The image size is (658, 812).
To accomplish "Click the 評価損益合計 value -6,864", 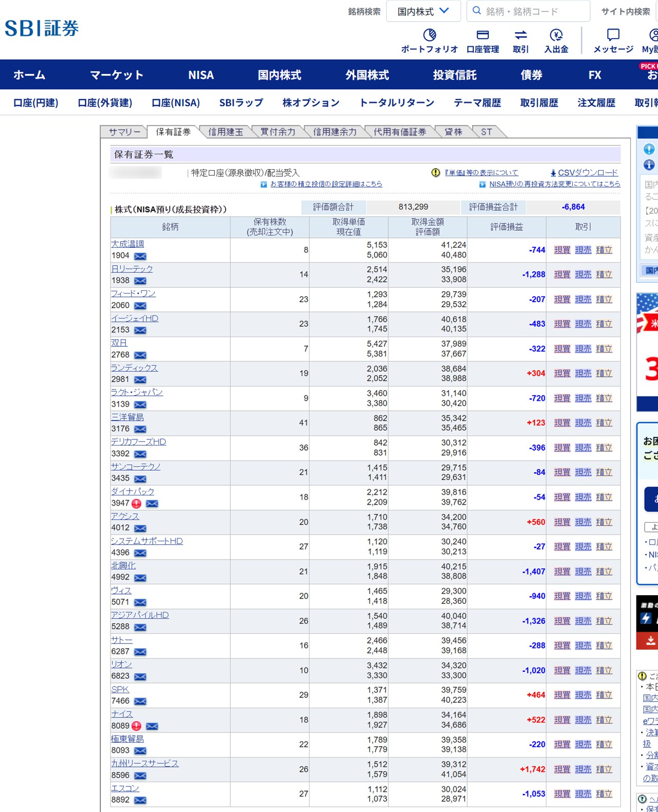I will click(573, 207).
